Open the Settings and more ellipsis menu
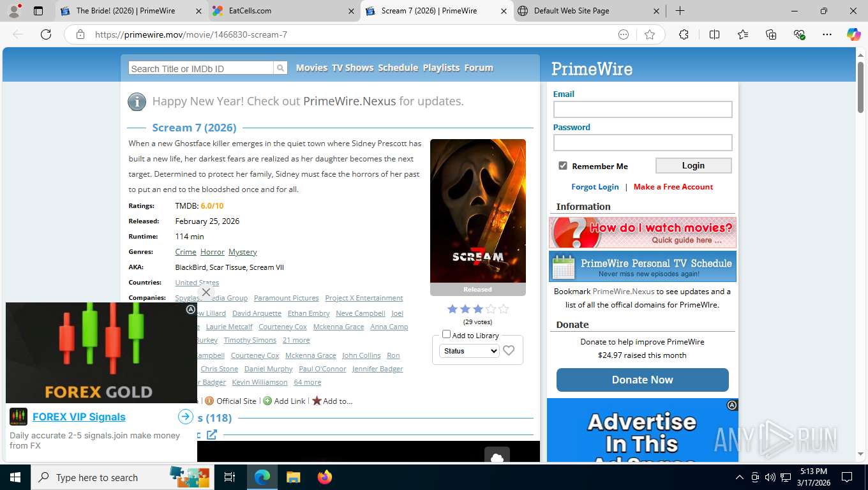Image resolution: width=868 pixels, height=490 pixels. (x=827, y=34)
